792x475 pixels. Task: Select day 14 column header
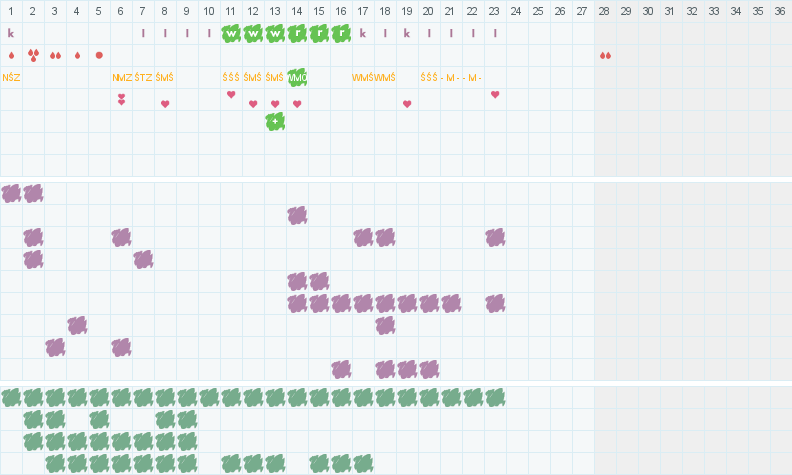tap(297, 11)
